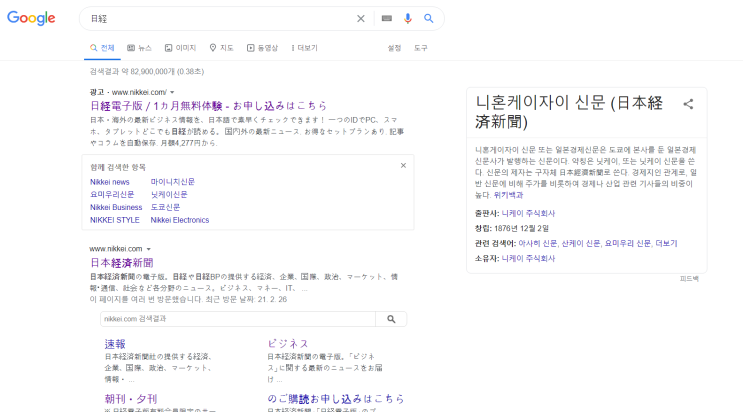Viewport: 743px width, 412px height.
Task: Open the 위키백과 source link
Action: (508, 195)
